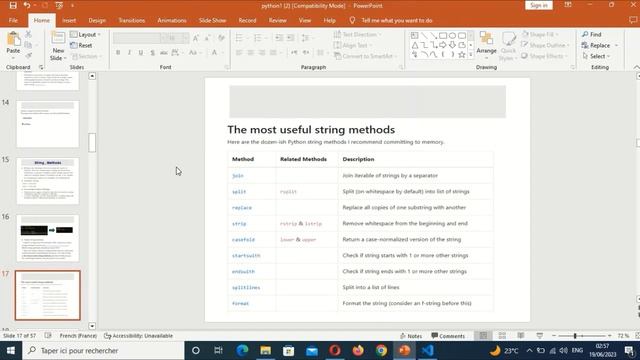Switch to Normal view

click(483, 336)
